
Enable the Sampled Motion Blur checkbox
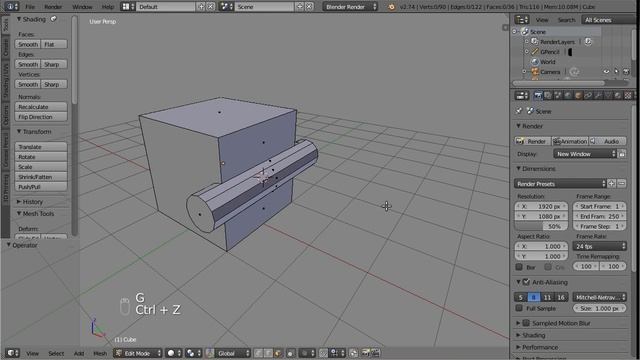[526, 323]
